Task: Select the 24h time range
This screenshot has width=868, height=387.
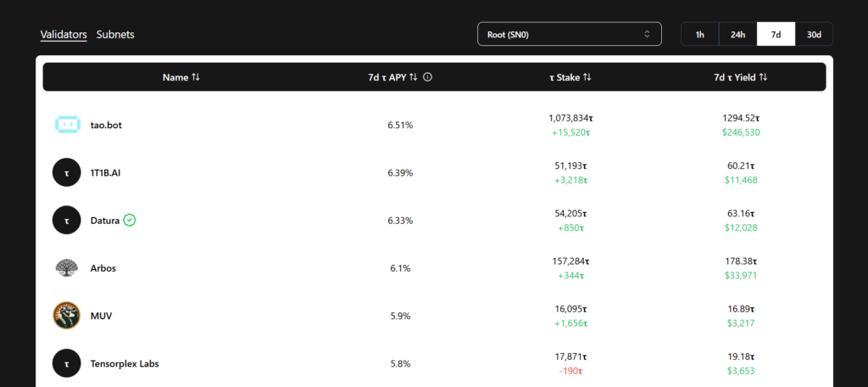Action: pos(738,34)
